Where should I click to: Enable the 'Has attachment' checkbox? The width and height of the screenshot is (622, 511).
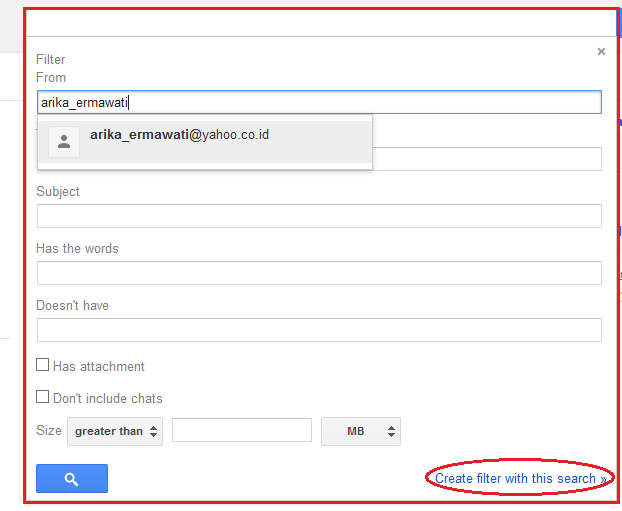tap(42, 365)
